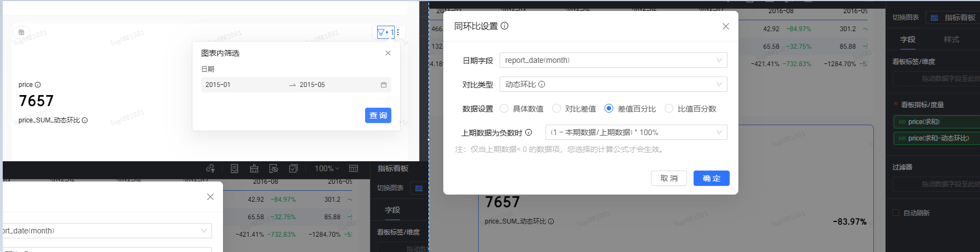Click the 查询 button
Screen dimensions: 980x252
click(x=378, y=115)
